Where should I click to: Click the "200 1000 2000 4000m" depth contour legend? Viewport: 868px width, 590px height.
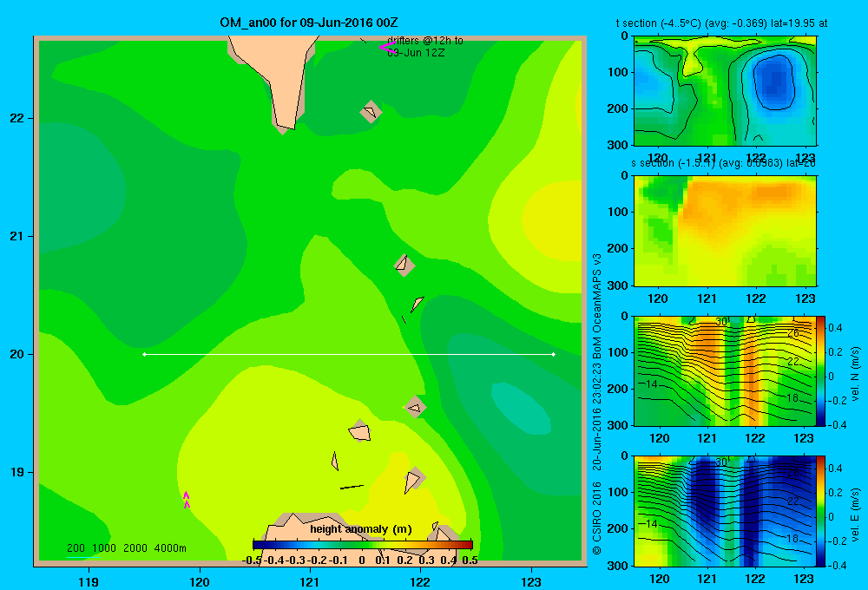click(x=126, y=548)
